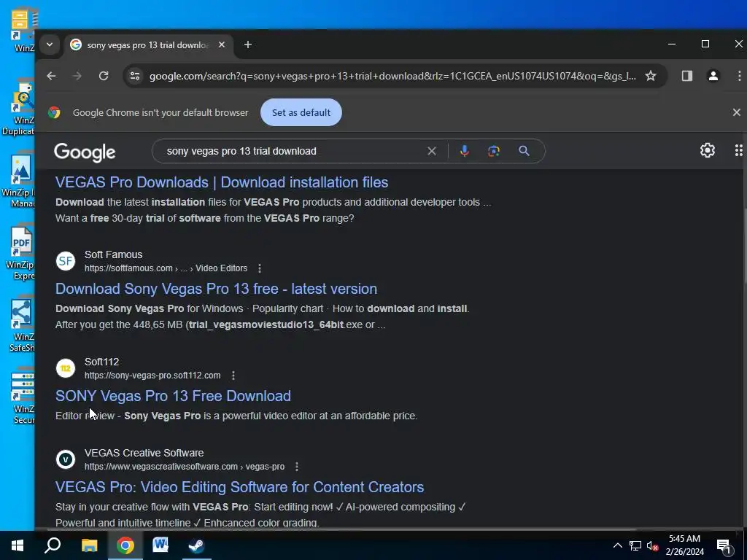Image resolution: width=747 pixels, height=560 pixels.
Task: Open Download Sony Vegas Pro 13 free link
Action: tap(216, 289)
